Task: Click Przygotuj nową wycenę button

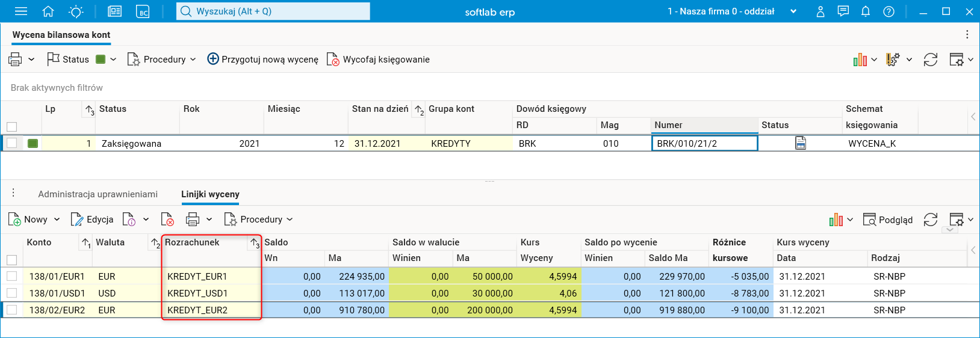Action: pyautogui.click(x=263, y=60)
